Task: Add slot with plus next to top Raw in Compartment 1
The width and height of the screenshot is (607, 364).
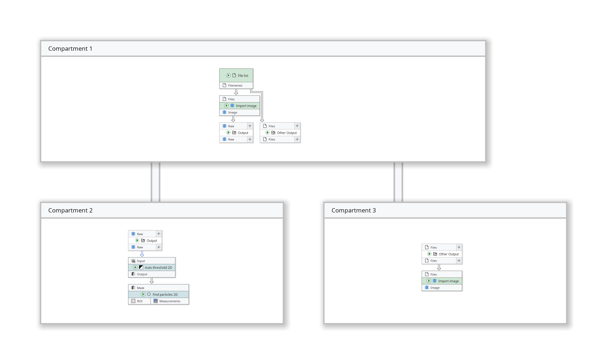Action: point(250,126)
